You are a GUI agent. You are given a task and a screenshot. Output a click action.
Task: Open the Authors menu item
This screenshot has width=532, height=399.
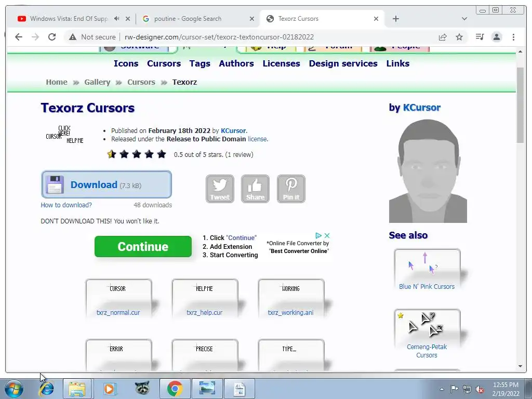[236, 63]
